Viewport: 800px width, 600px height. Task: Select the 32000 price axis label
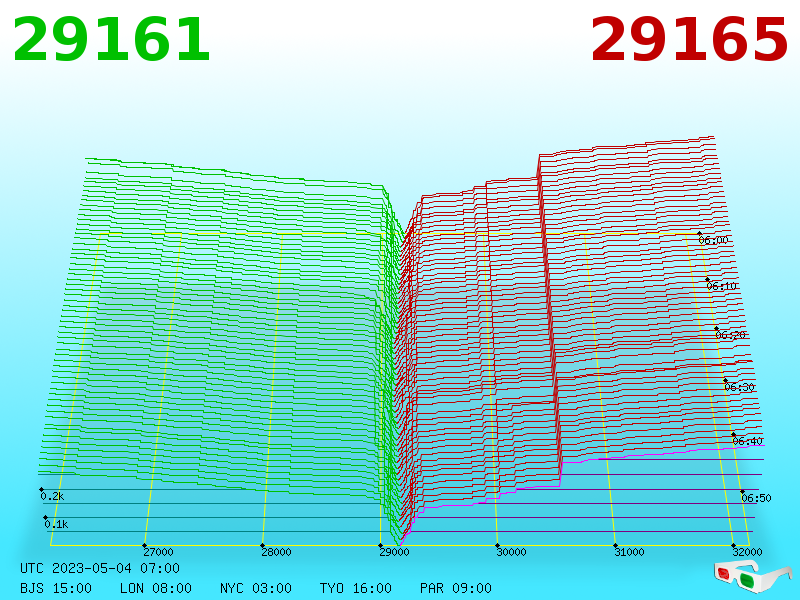747,552
